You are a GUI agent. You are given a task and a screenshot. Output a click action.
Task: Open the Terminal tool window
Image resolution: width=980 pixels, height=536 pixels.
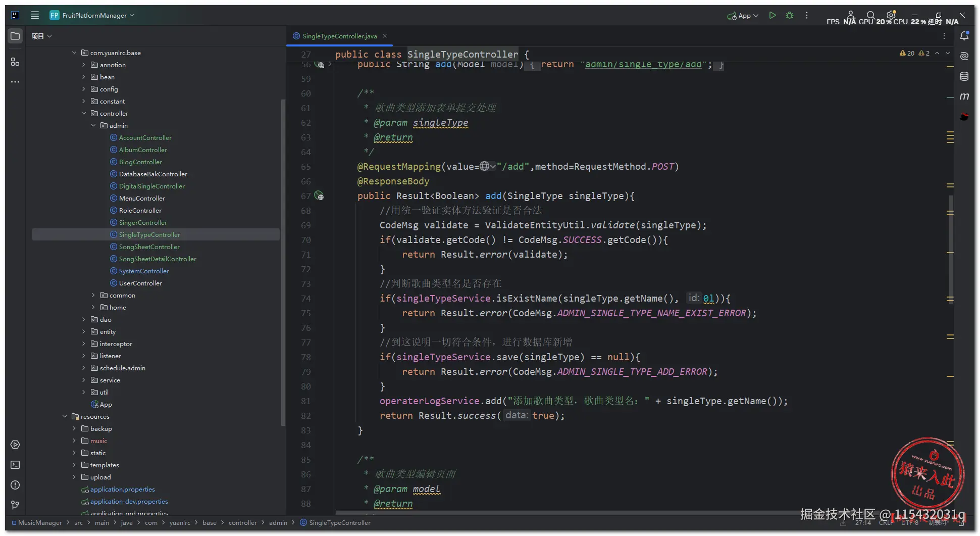(x=15, y=465)
